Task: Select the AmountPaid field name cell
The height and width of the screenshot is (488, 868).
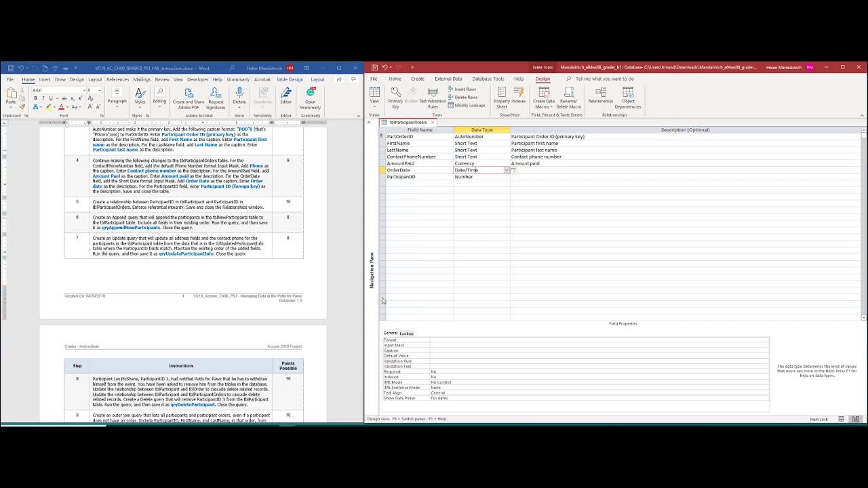Action: (x=419, y=163)
